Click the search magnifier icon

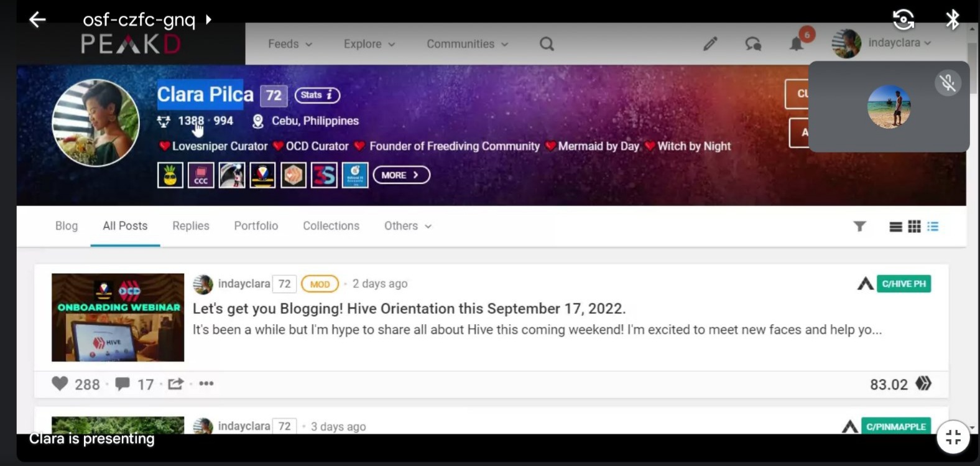pyautogui.click(x=547, y=44)
